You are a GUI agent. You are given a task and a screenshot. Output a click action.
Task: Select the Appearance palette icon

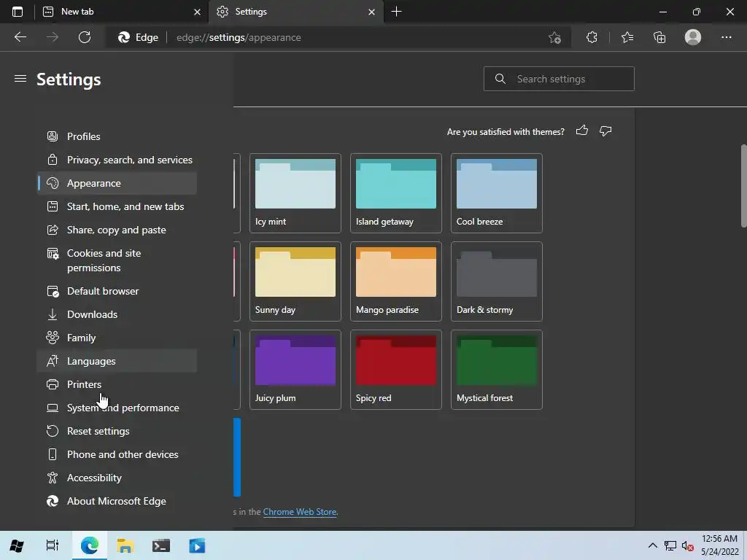click(53, 183)
